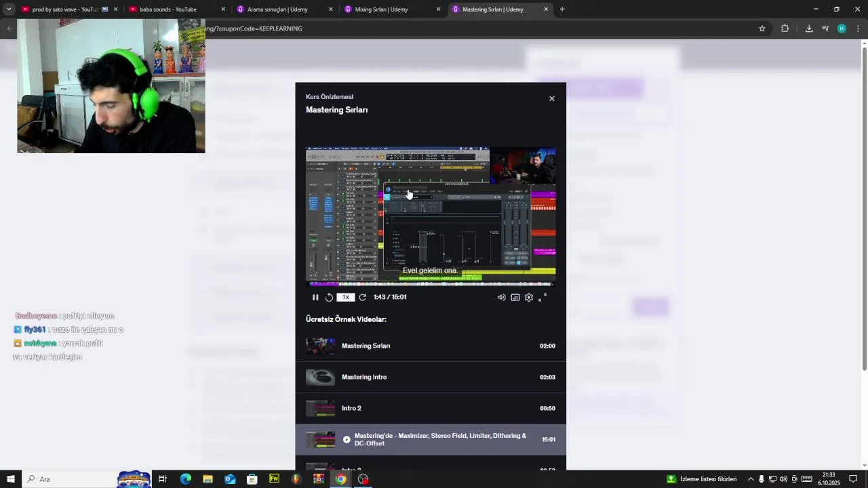Viewport: 868px width, 488px height.
Task: Open Adobe Fireworks from taskbar
Action: click(274, 479)
